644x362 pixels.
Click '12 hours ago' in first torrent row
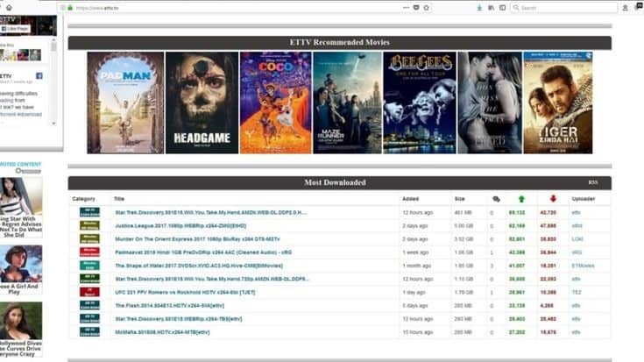(x=418, y=212)
